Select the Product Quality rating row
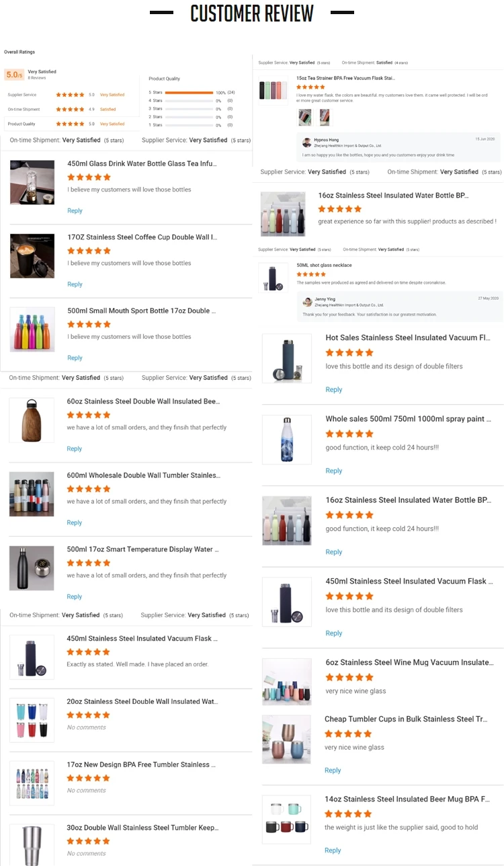This screenshot has height=866, width=504. click(x=66, y=124)
